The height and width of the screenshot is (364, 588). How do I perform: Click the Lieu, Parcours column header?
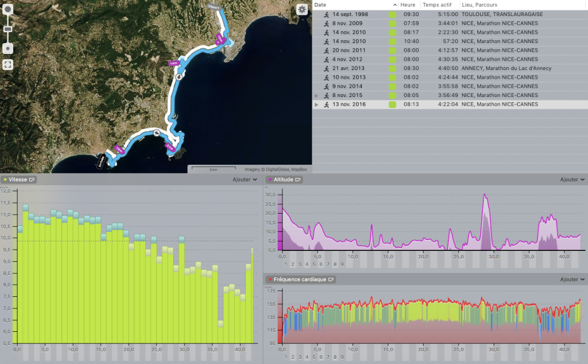pos(481,5)
